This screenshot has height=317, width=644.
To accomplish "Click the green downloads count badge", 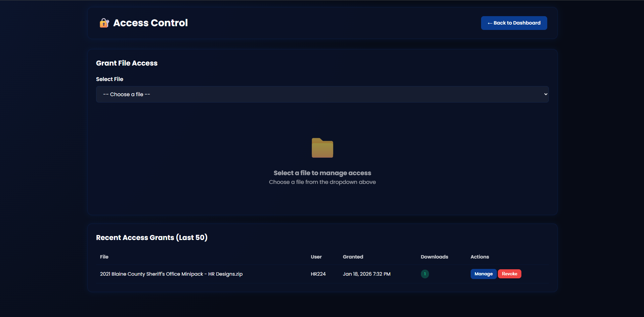I will point(425,274).
